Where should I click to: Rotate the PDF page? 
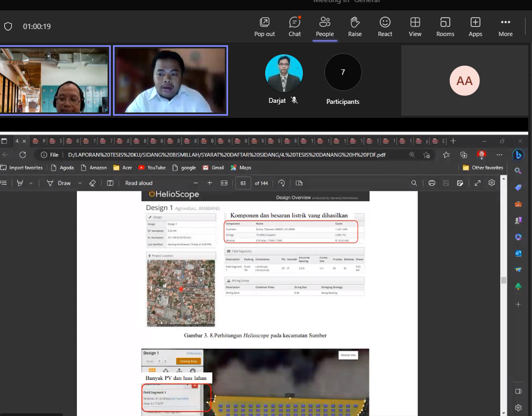tap(281, 183)
